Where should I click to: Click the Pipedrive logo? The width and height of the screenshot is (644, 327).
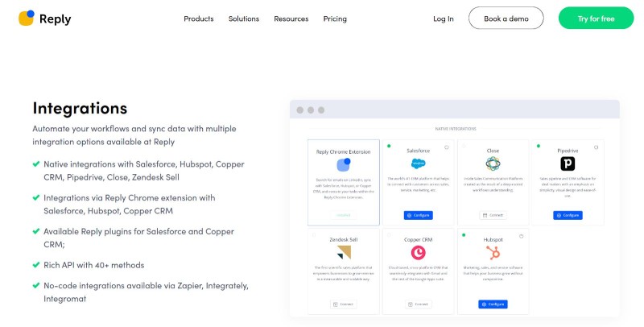[x=568, y=163]
